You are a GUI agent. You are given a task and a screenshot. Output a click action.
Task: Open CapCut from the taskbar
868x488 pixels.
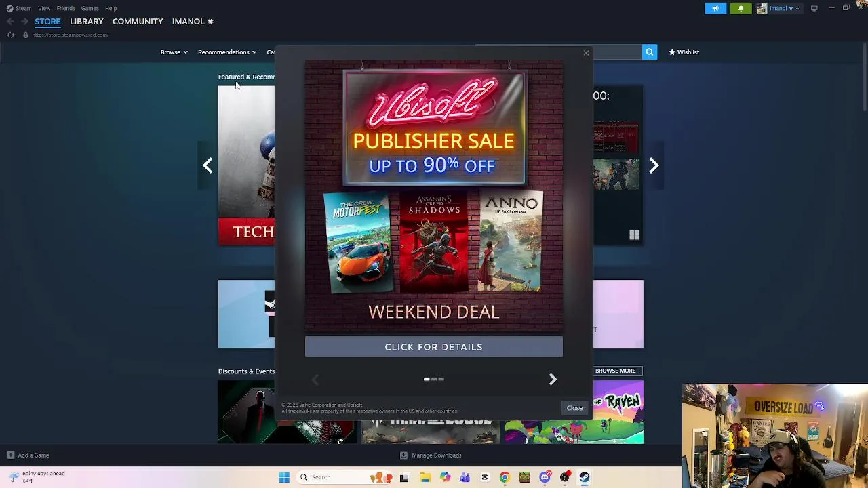pos(485,477)
